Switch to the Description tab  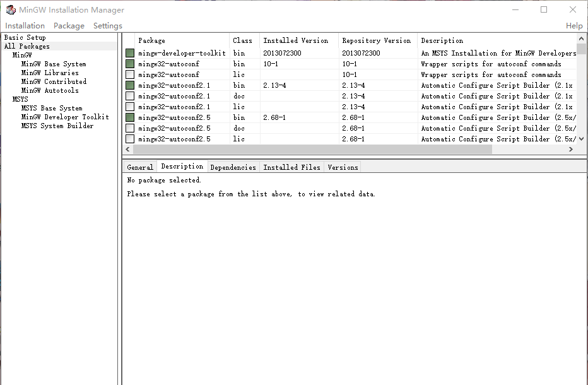pos(182,166)
